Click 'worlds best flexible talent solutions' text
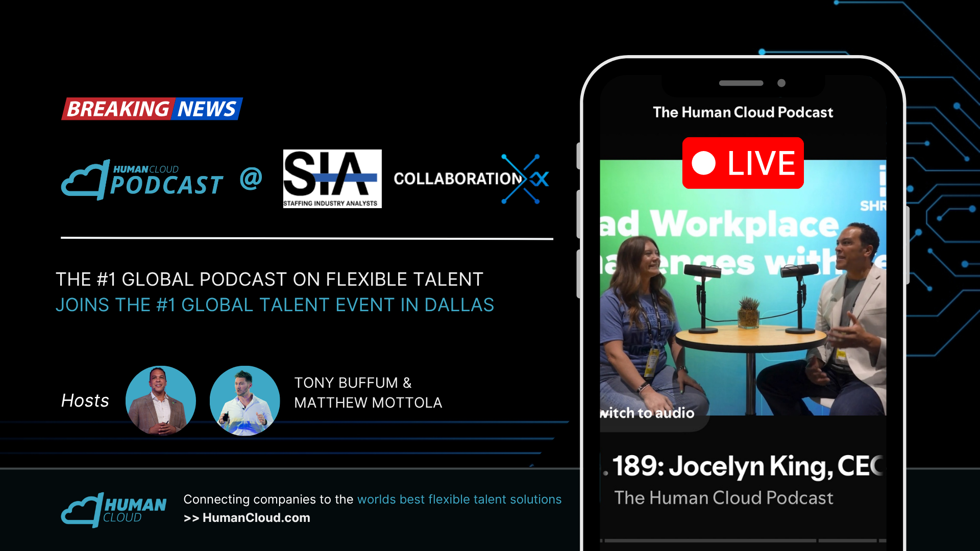 (x=459, y=499)
